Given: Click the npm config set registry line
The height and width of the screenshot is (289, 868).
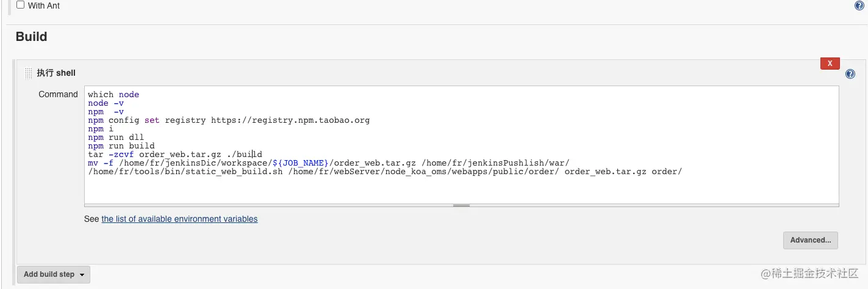Looking at the screenshot, I should 229,120.
